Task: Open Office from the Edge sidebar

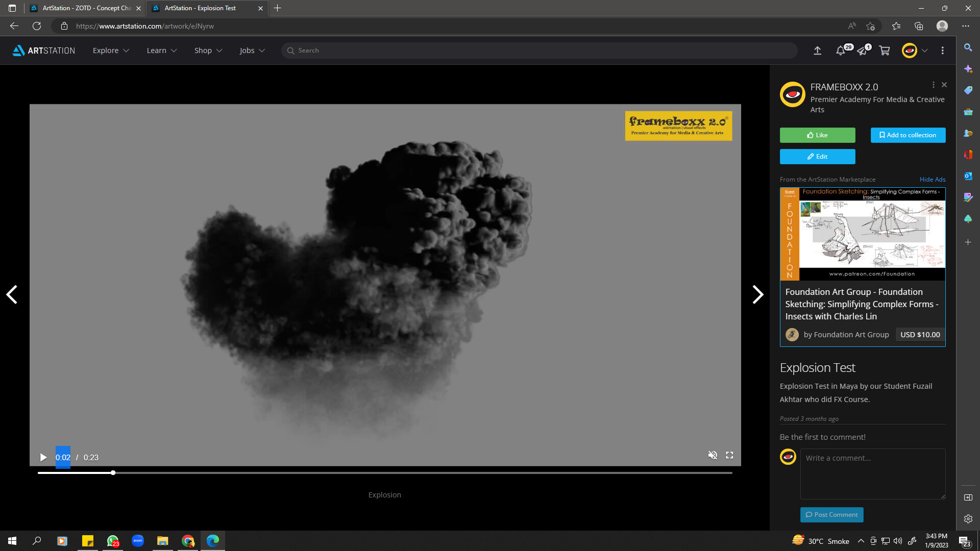Action: [968, 155]
